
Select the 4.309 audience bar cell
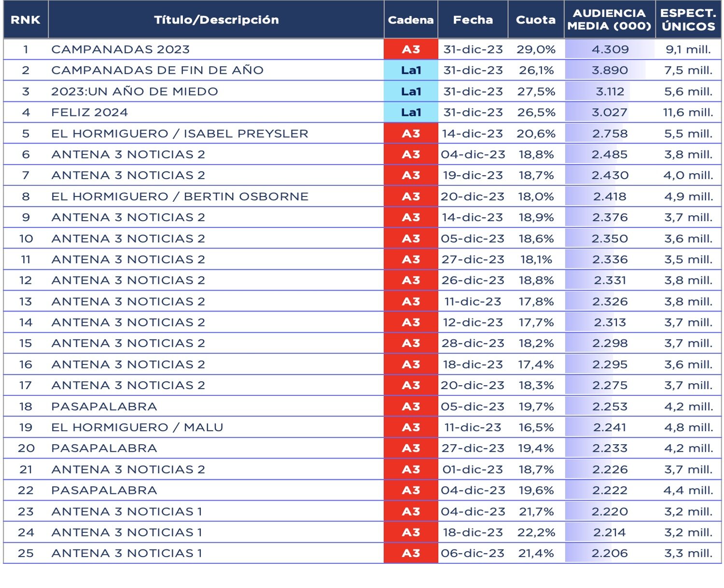point(610,49)
